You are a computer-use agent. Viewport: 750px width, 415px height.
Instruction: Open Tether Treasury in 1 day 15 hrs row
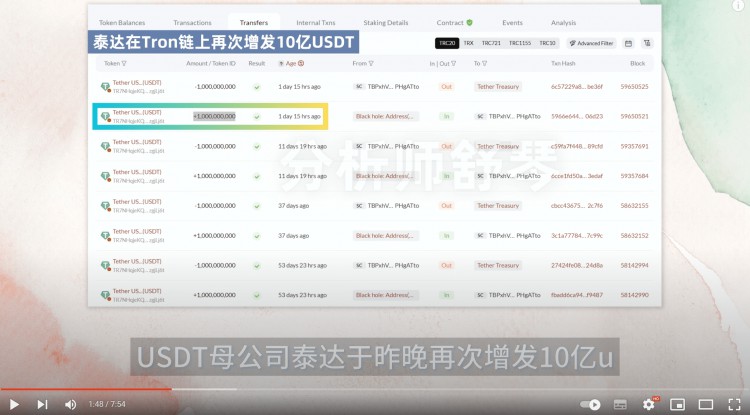point(498,87)
